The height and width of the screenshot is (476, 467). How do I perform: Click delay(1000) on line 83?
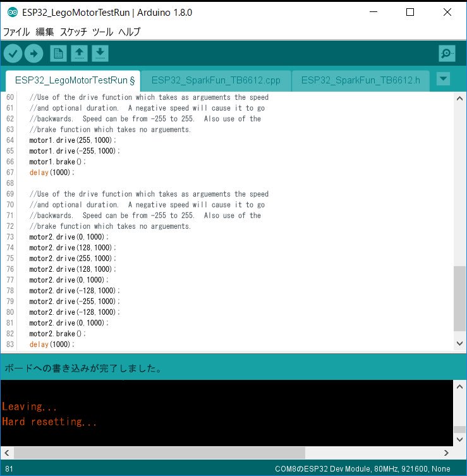(52, 345)
